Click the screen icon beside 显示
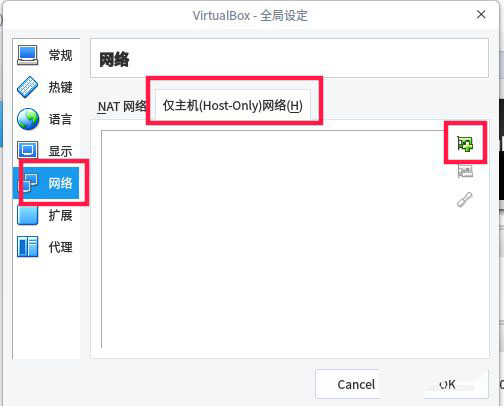The height and width of the screenshot is (406, 504). (28, 150)
